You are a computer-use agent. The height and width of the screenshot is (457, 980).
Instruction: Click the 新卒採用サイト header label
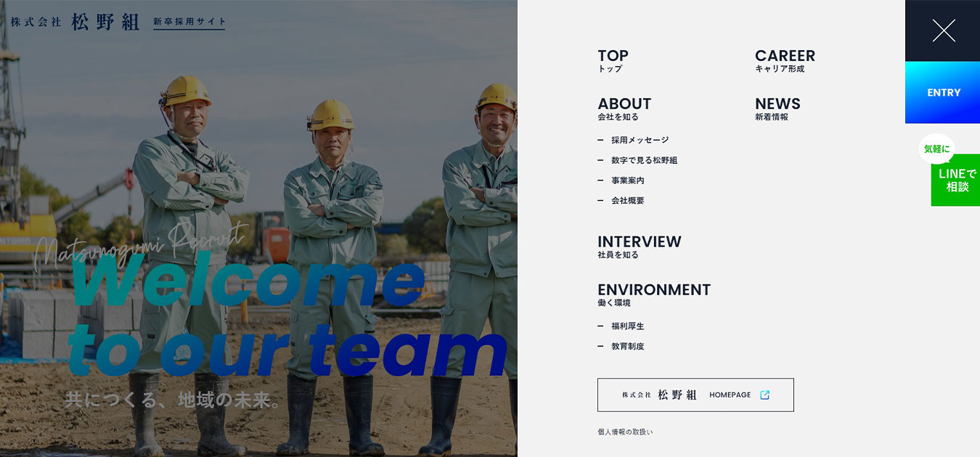[189, 22]
